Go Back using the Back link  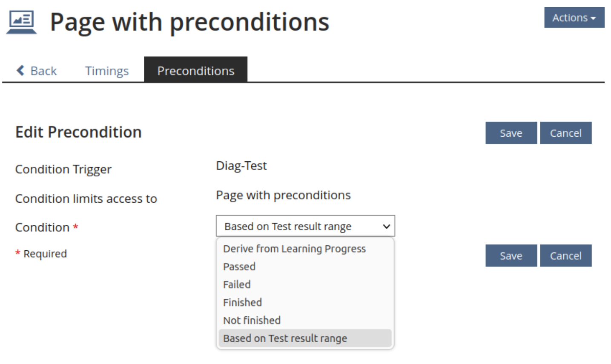(x=43, y=71)
